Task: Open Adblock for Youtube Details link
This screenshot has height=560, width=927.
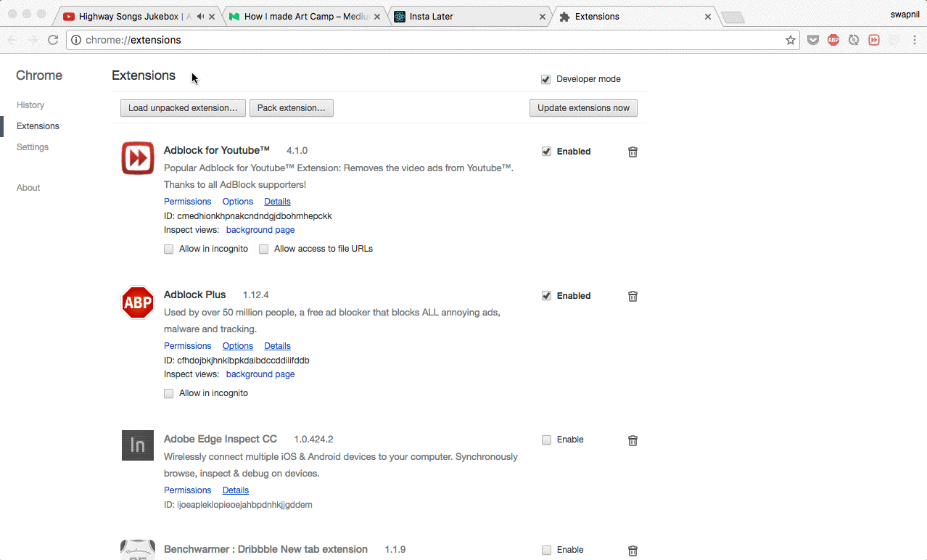Action: point(277,202)
